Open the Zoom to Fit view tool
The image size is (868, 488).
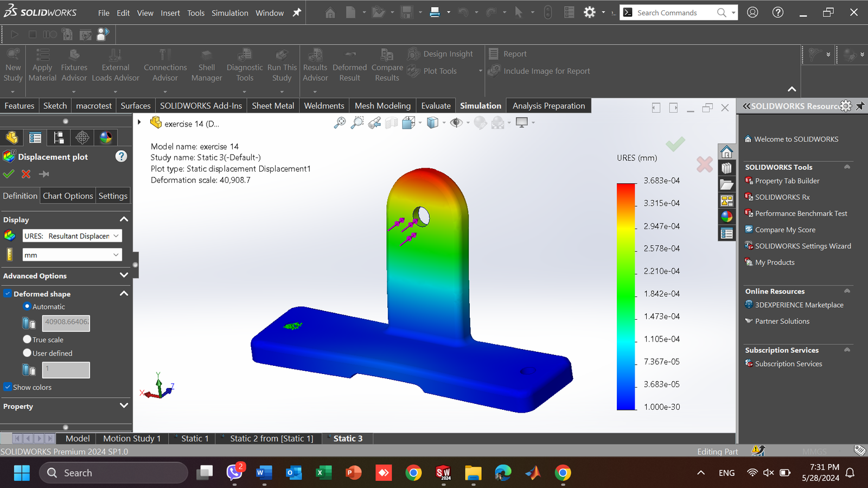click(x=340, y=123)
